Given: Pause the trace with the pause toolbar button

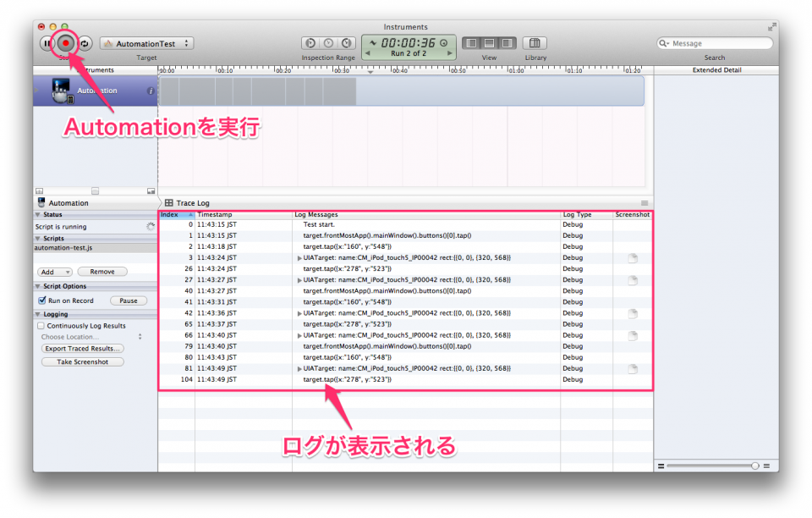Looking at the screenshot, I should [47, 43].
